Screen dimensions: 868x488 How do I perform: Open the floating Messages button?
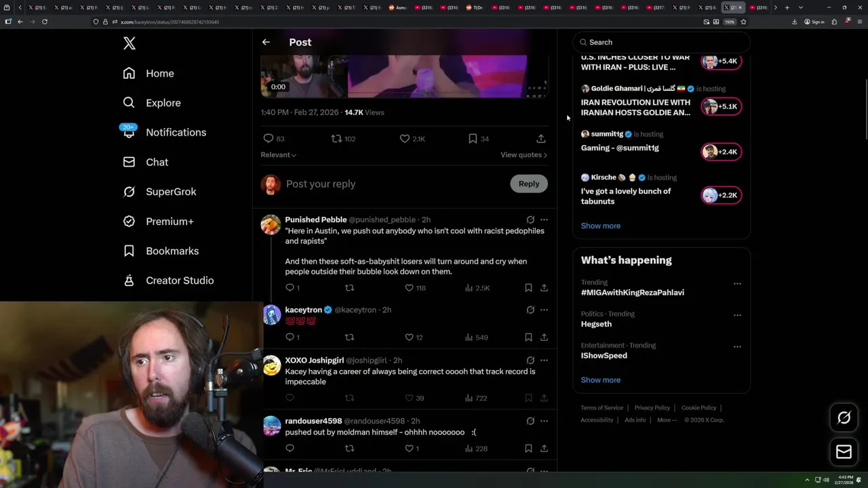tap(844, 452)
